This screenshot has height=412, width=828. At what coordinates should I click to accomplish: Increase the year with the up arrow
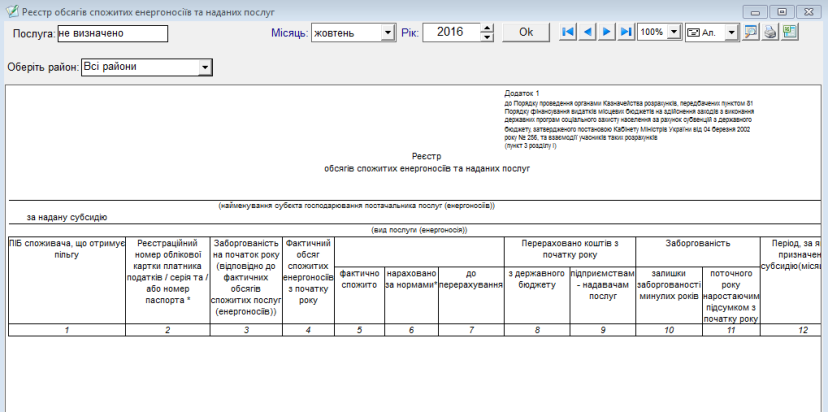(487, 28)
